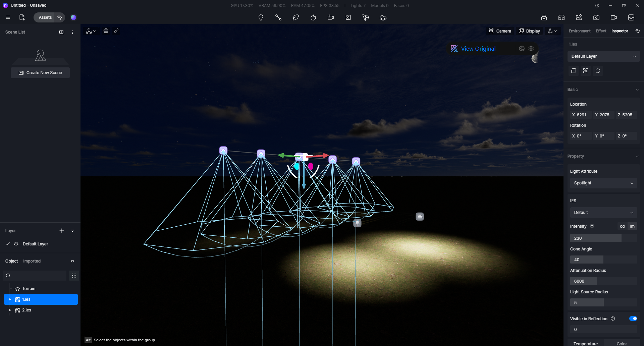The width and height of the screenshot is (644, 346).
Task: Click the arrow-and-circle selection tool icon
Action: pos(366,17)
